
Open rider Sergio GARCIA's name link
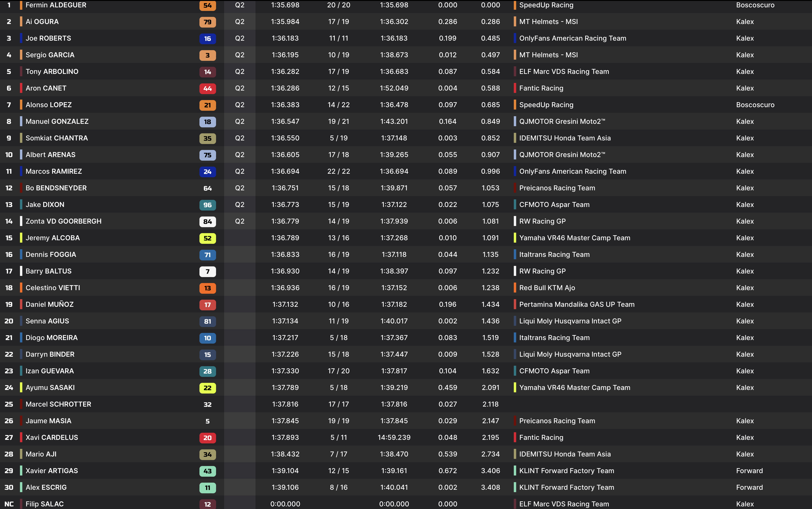(x=50, y=55)
